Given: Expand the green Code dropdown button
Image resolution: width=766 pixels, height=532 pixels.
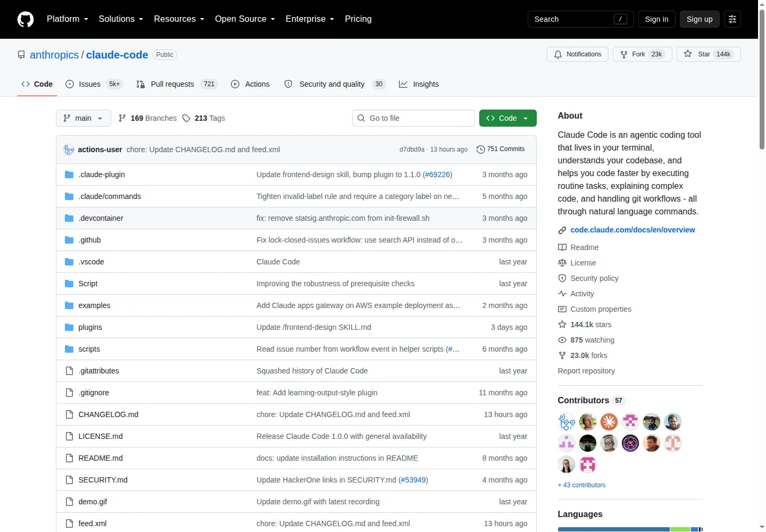Looking at the screenshot, I should (x=508, y=118).
